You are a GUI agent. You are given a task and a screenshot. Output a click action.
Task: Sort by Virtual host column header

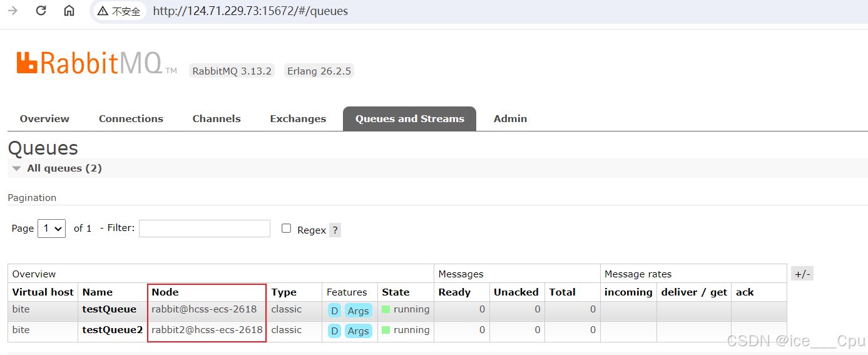[43, 292]
